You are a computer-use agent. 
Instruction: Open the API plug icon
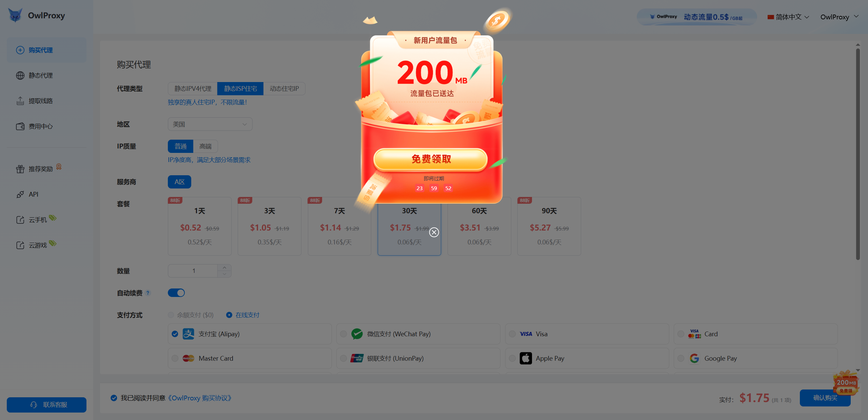click(20, 194)
